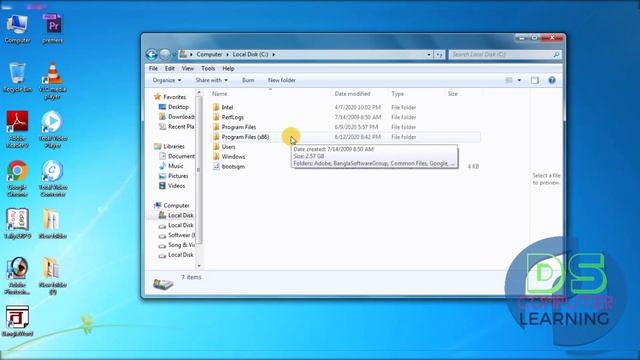The image size is (640, 360).
Task: Open the Song & Video drive in navigation pane
Action: click(177, 245)
